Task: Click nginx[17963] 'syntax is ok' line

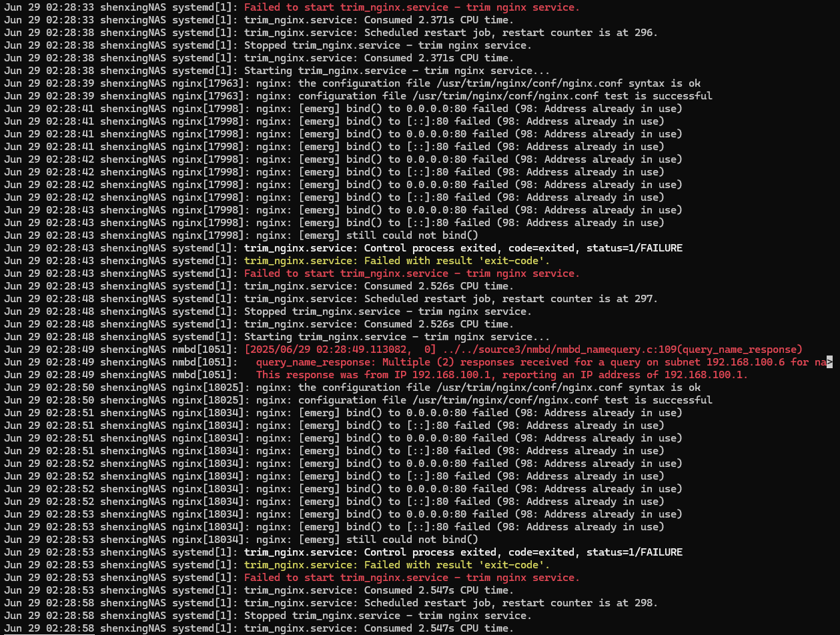Action: pyautogui.click(x=352, y=83)
